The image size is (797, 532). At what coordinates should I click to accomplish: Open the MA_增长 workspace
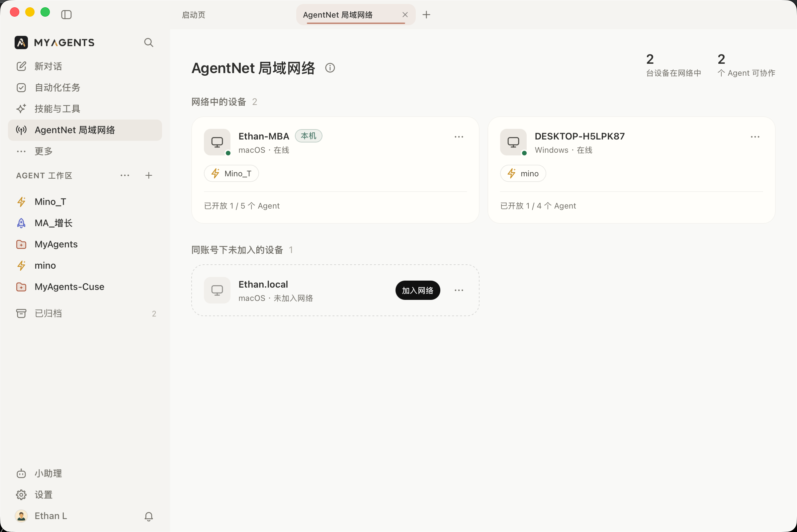click(85, 223)
